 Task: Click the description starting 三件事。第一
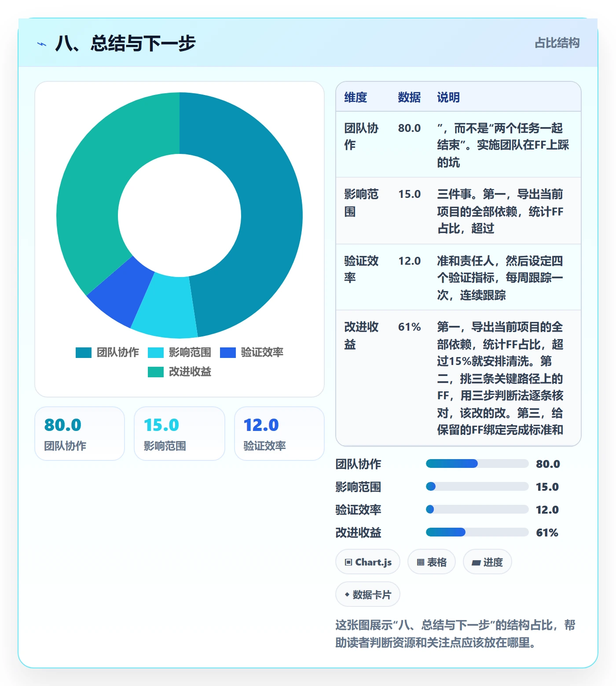pos(500,211)
